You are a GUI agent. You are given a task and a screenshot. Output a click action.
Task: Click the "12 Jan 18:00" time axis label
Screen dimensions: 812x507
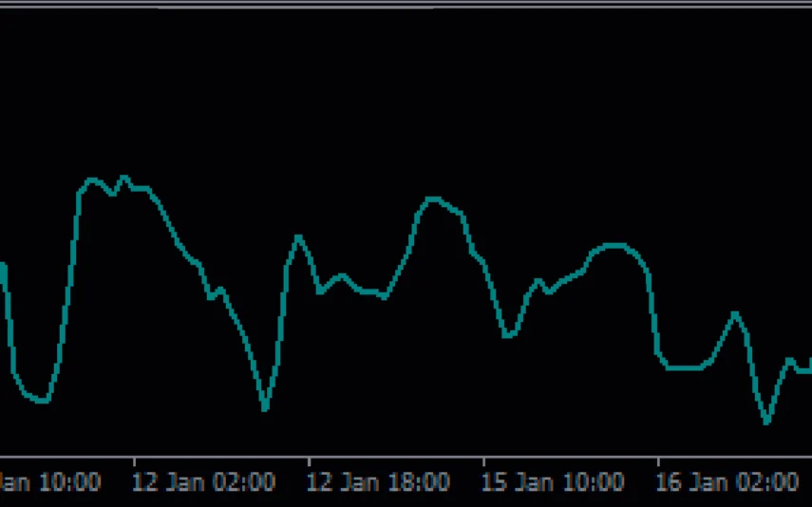pos(379,482)
